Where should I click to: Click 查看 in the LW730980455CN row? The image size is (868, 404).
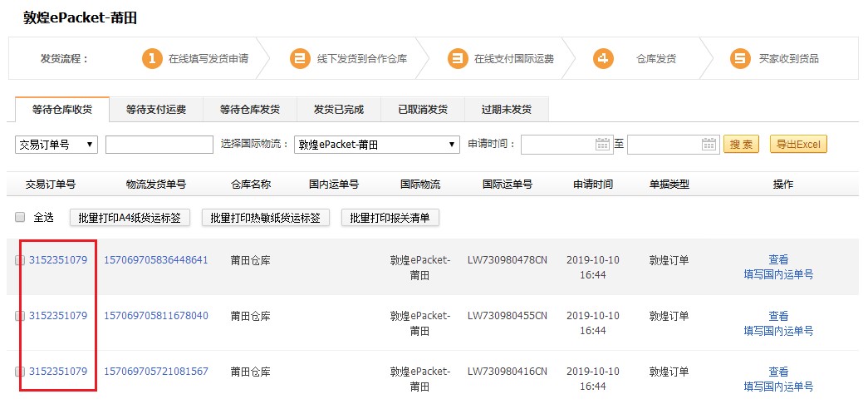click(778, 316)
